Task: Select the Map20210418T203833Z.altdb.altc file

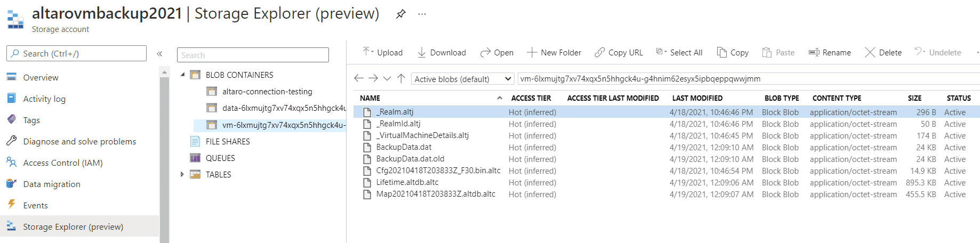Action: (436, 194)
